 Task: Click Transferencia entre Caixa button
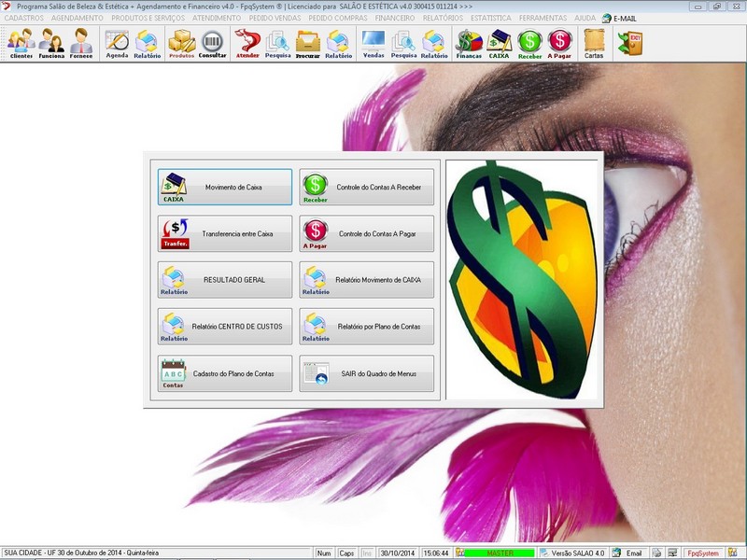tap(225, 234)
